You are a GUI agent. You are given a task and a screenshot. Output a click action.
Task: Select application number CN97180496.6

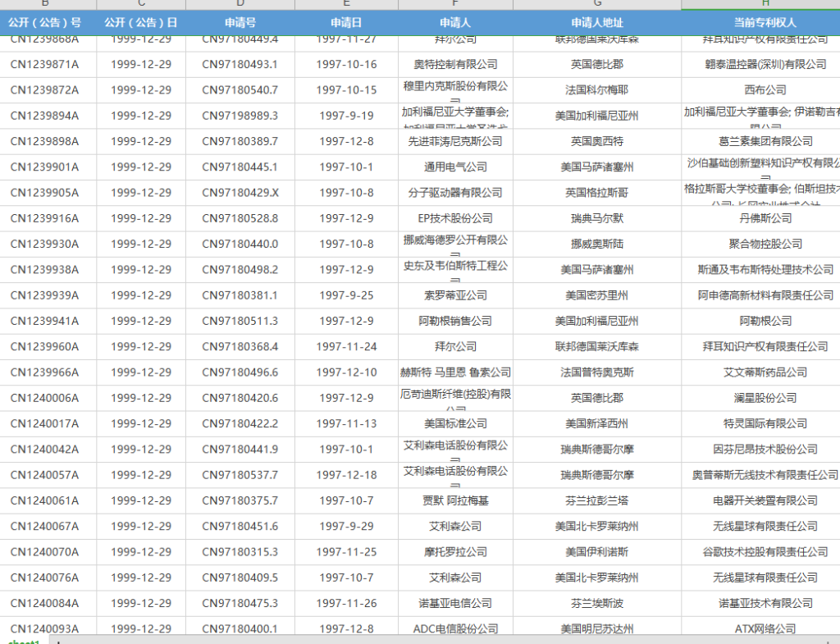point(240,372)
